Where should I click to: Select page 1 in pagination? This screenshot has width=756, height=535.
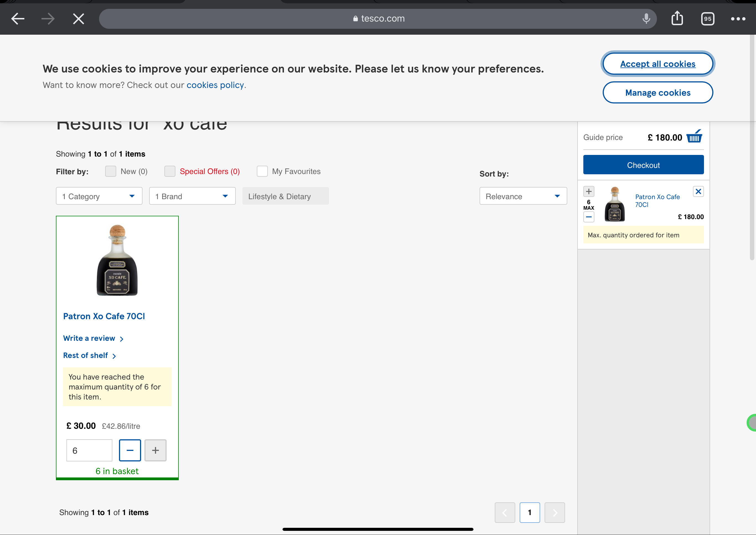pos(529,512)
